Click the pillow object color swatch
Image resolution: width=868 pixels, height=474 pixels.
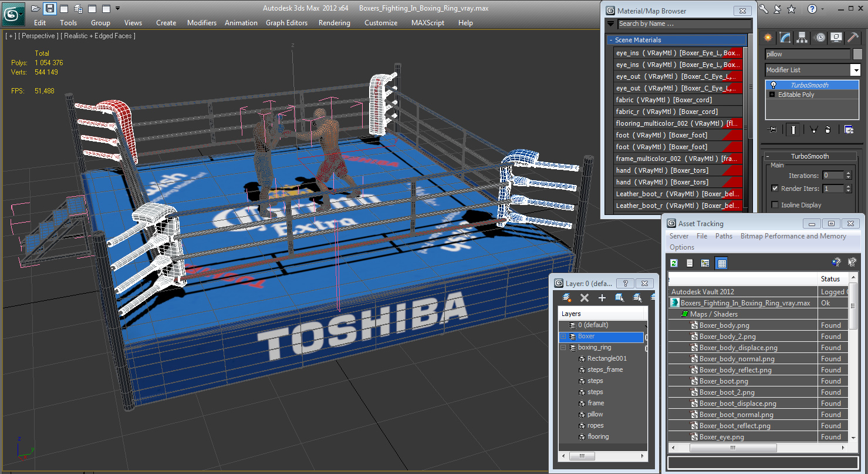[857, 54]
